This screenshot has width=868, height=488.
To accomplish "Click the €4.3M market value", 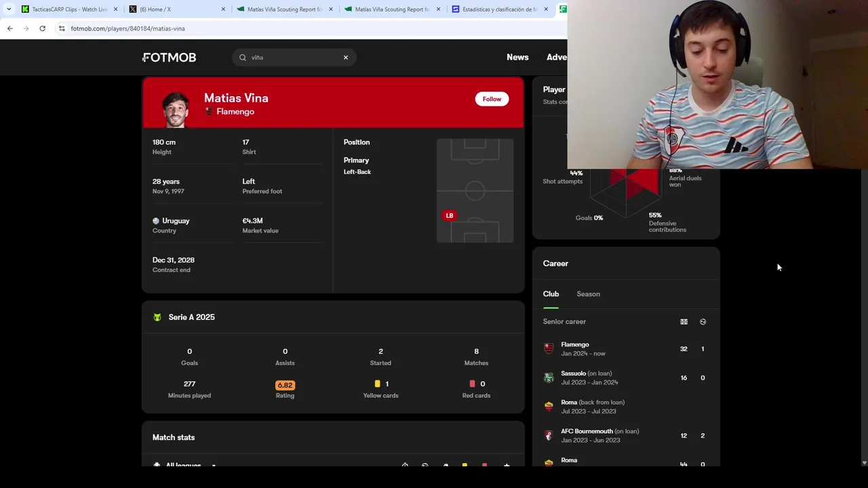I will pyautogui.click(x=252, y=221).
